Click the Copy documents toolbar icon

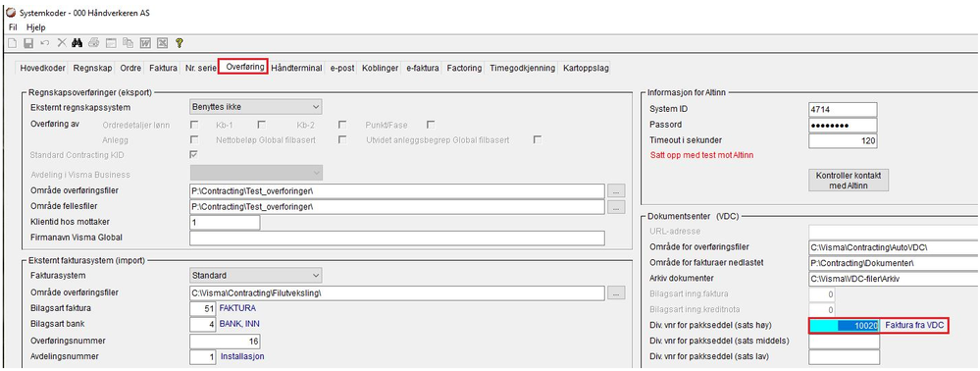129,42
